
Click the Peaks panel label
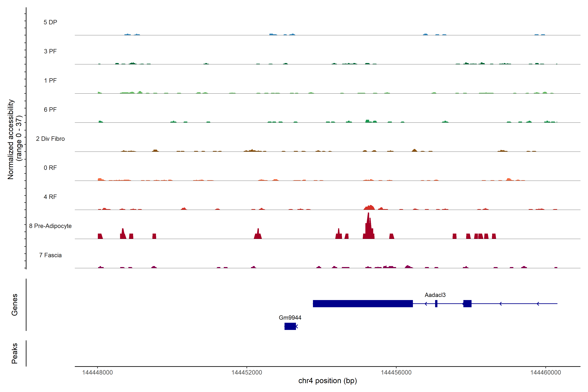coord(15,353)
